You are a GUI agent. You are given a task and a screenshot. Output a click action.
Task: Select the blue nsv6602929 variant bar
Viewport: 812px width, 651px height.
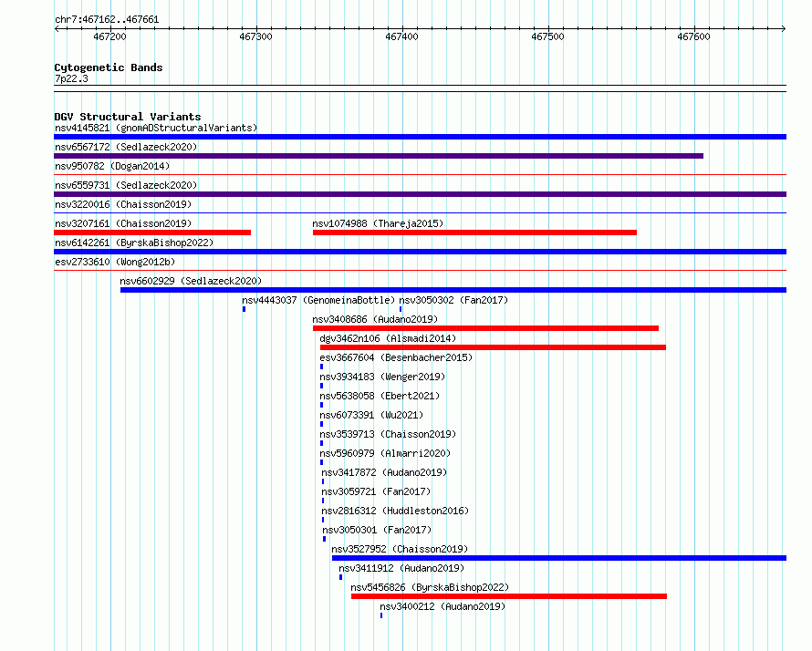[453, 290]
